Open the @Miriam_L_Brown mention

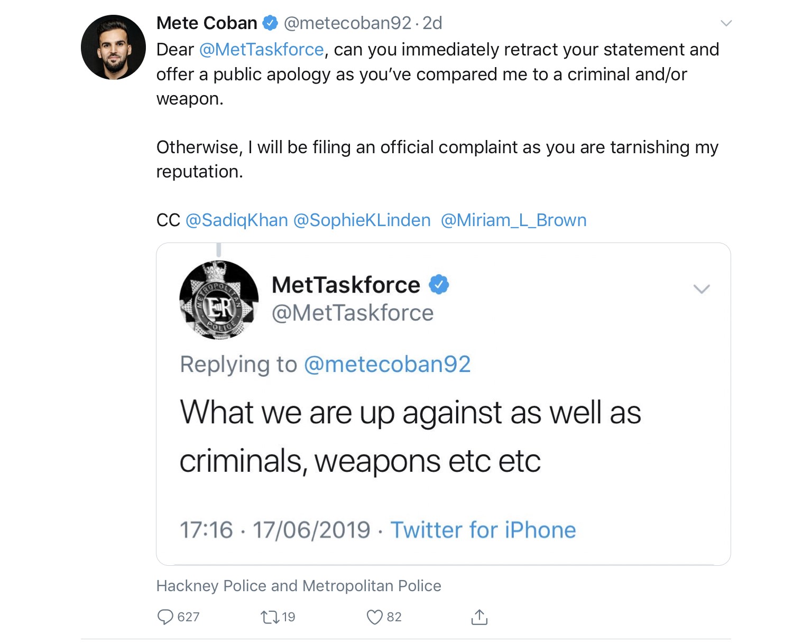point(513,220)
